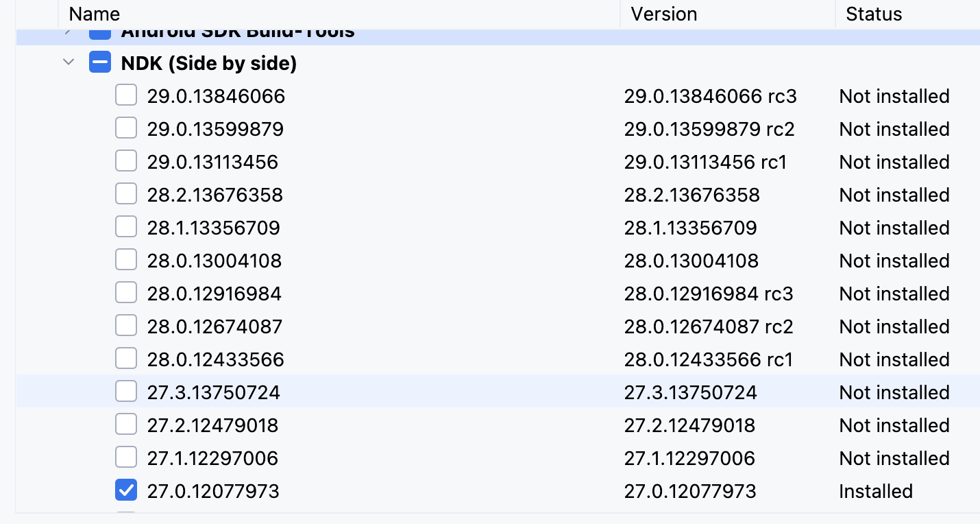Sort by the Version column header
This screenshot has height=524, width=980.
tap(664, 14)
